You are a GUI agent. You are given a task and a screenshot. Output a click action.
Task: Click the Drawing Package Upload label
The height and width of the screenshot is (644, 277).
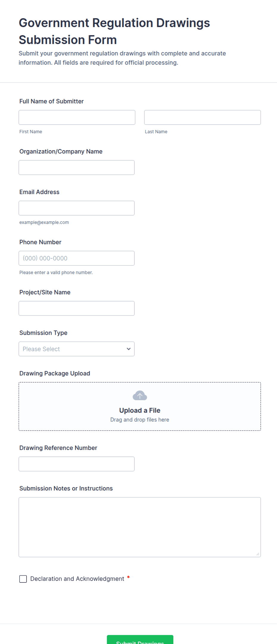pos(55,373)
